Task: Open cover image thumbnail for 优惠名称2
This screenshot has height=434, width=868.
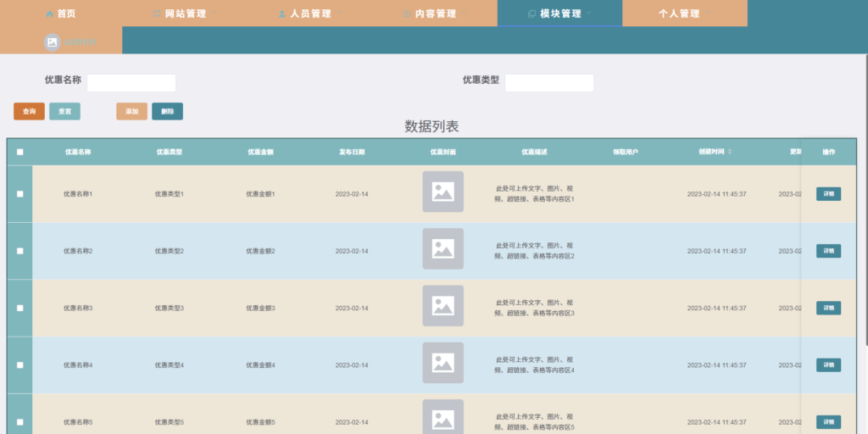Action: click(442, 248)
